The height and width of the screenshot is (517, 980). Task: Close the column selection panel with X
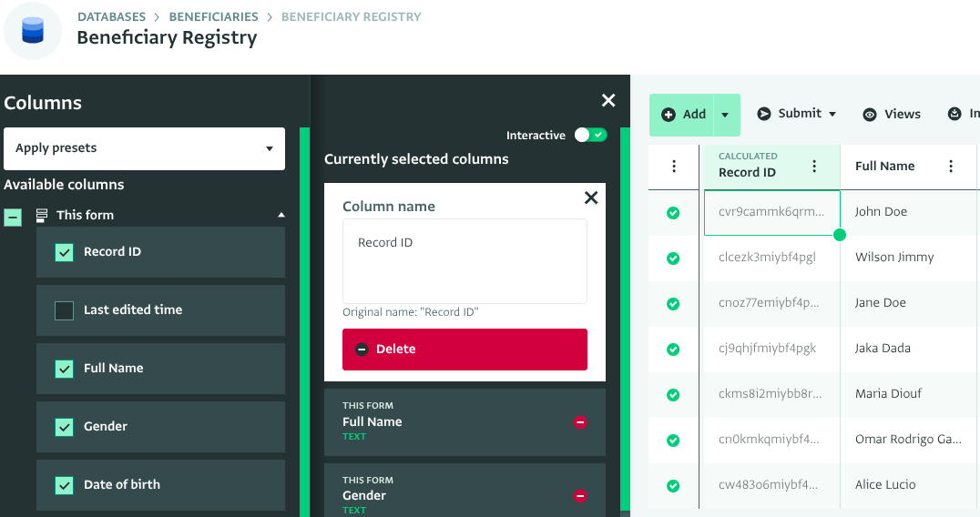click(x=608, y=101)
